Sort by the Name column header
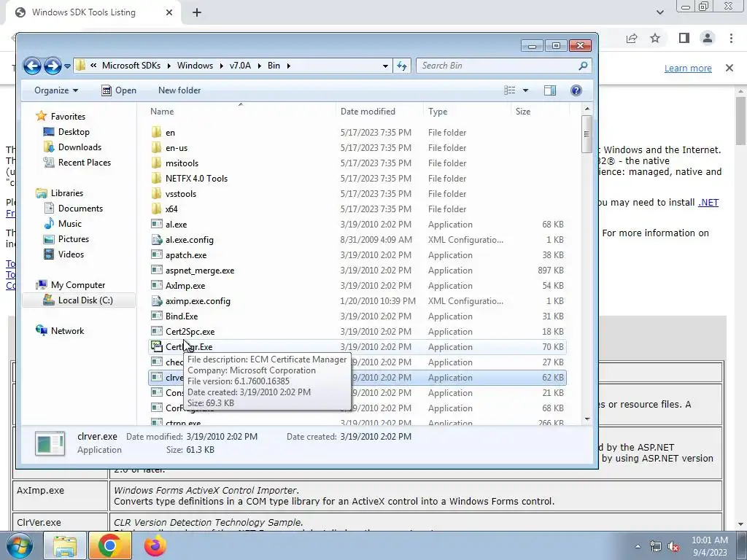The width and height of the screenshot is (747, 560). pyautogui.click(x=241, y=112)
